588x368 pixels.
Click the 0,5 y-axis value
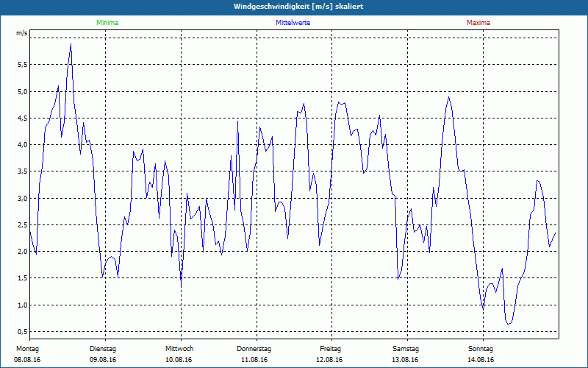[23, 332]
